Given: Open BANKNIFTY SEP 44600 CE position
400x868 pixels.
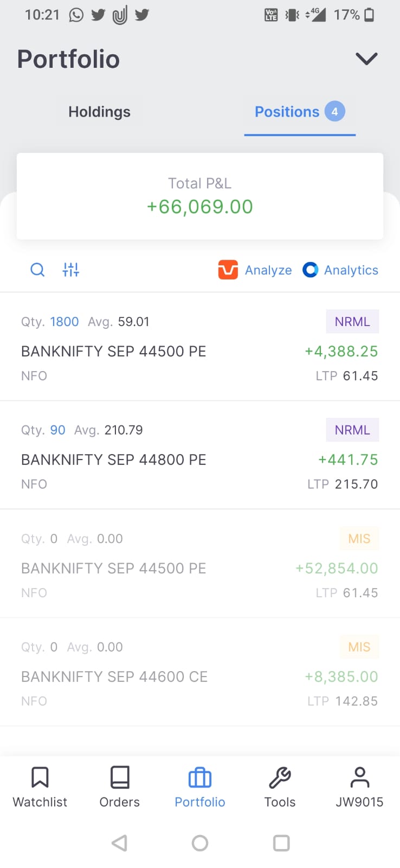Looking at the screenshot, I should pyautogui.click(x=200, y=672).
